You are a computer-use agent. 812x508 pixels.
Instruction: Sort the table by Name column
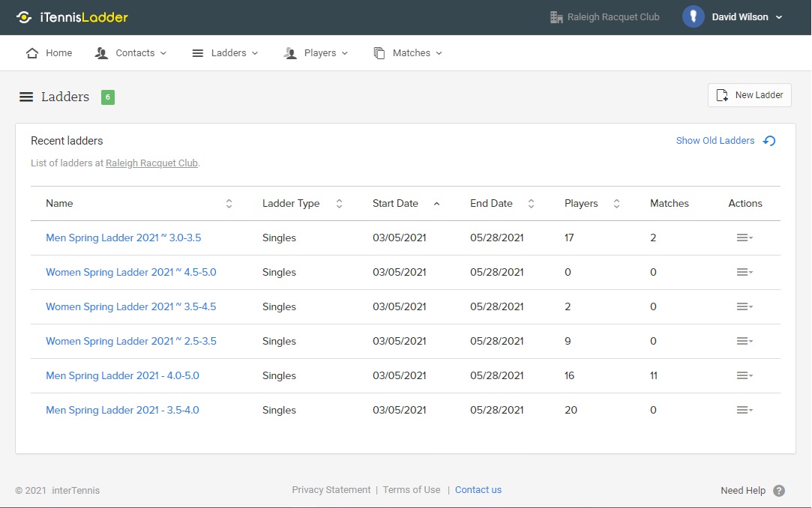tap(229, 204)
